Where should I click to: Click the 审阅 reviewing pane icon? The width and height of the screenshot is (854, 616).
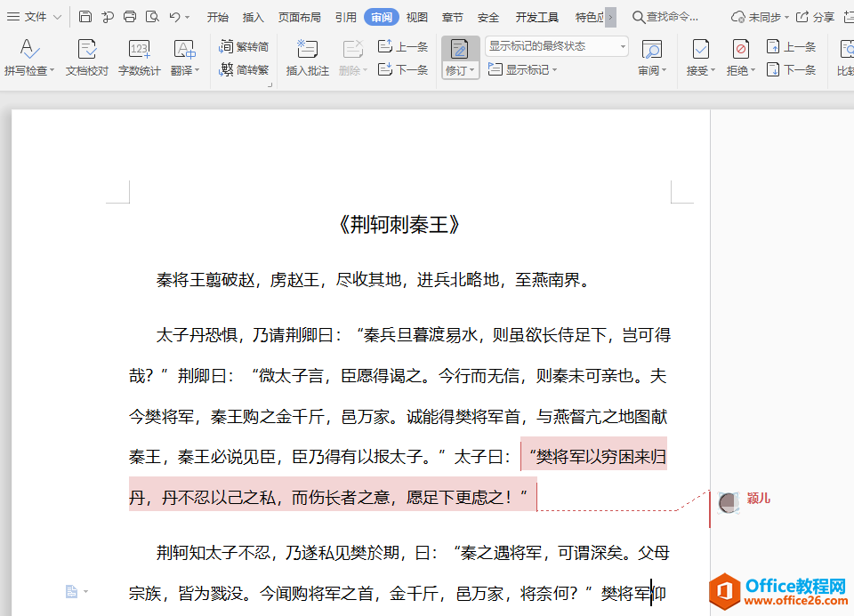click(x=651, y=50)
